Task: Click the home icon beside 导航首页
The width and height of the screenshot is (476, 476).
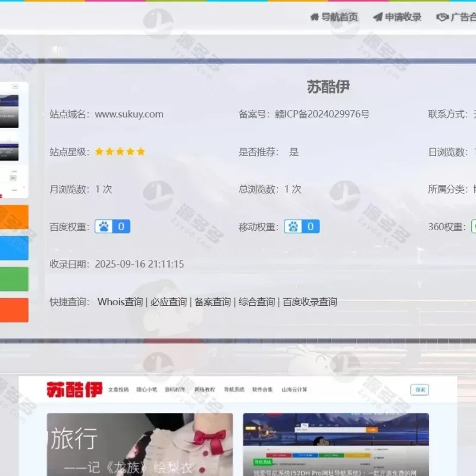Action: click(315, 17)
